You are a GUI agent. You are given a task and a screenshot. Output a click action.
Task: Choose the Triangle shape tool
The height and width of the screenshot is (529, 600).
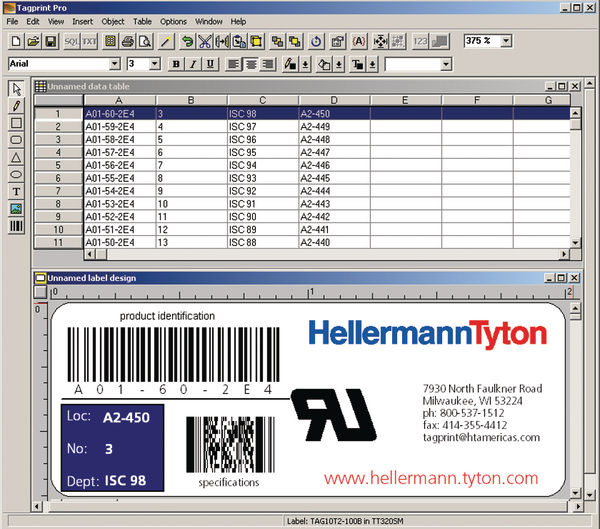click(16, 157)
